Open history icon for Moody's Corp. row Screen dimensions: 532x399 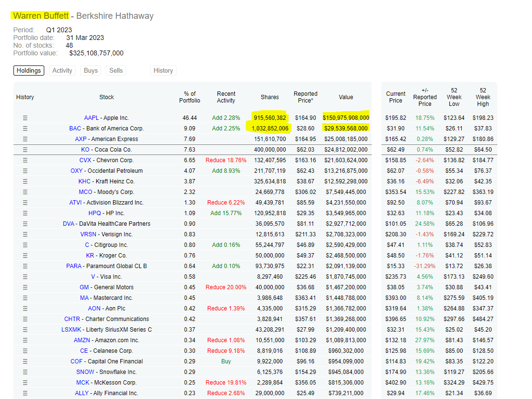(25, 192)
